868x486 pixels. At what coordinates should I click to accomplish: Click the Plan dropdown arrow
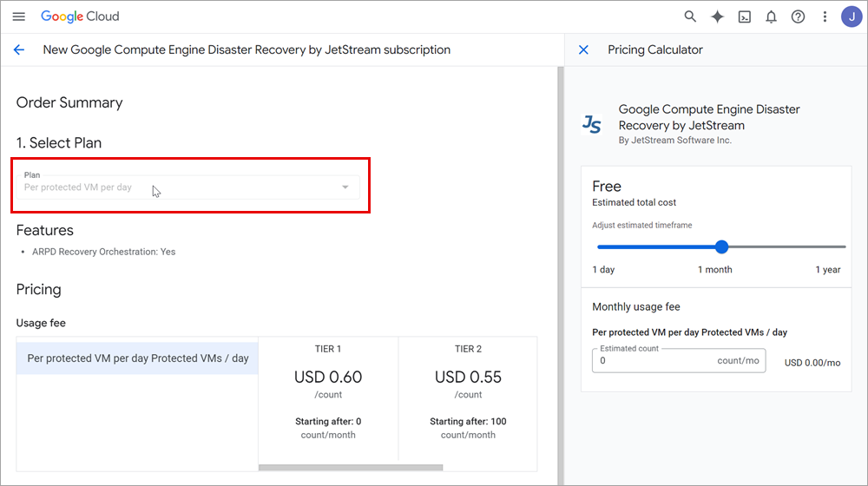pos(345,187)
